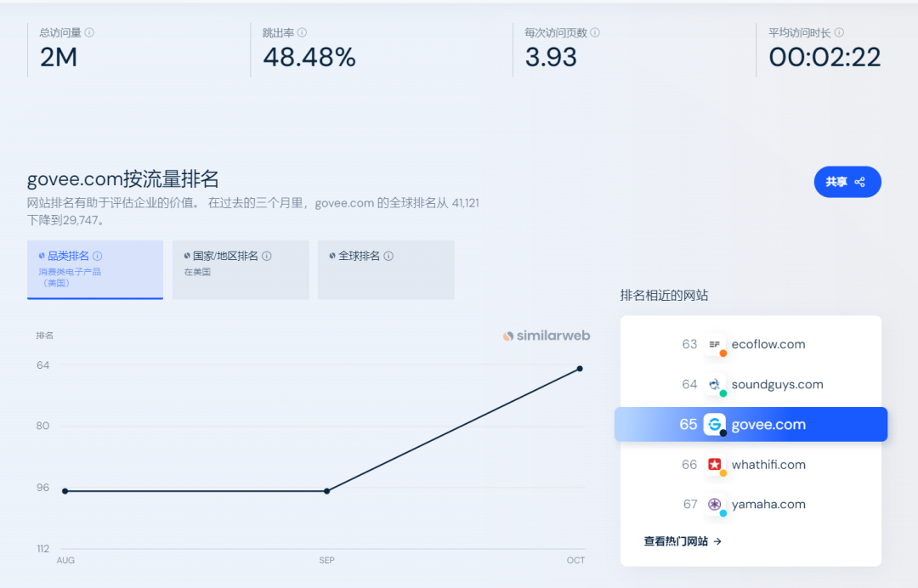The height and width of the screenshot is (588, 918).
Task: Select the highlighted govee.com row ranked 65
Action: (x=751, y=424)
